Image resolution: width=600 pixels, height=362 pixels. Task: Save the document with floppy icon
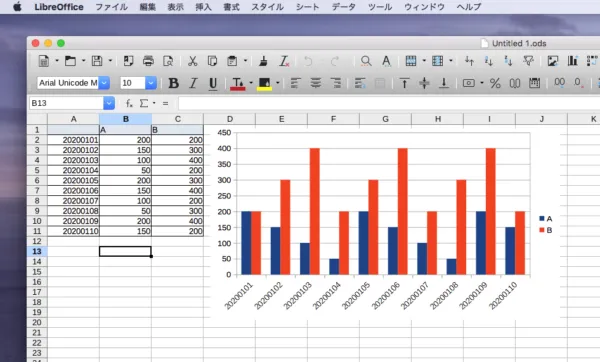tap(97, 61)
